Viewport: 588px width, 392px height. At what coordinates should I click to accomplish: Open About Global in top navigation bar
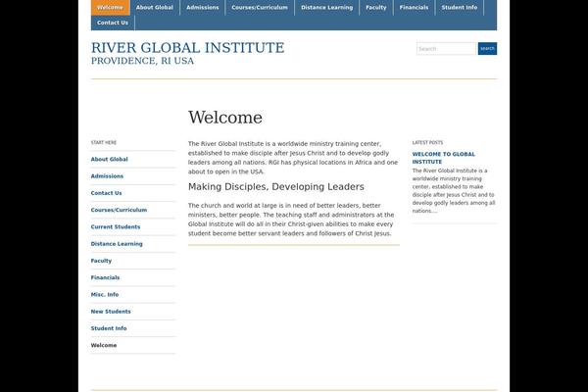pos(155,8)
